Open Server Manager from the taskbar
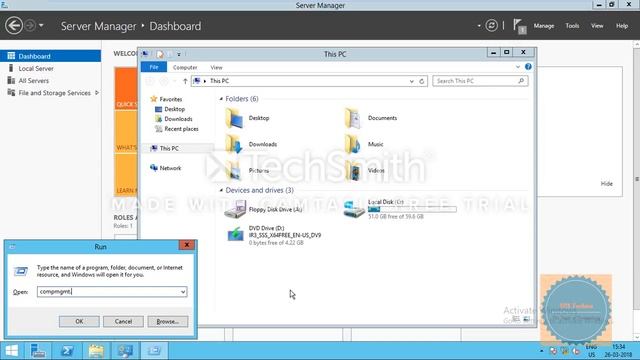The height and width of the screenshot is (360, 640). click(38, 351)
